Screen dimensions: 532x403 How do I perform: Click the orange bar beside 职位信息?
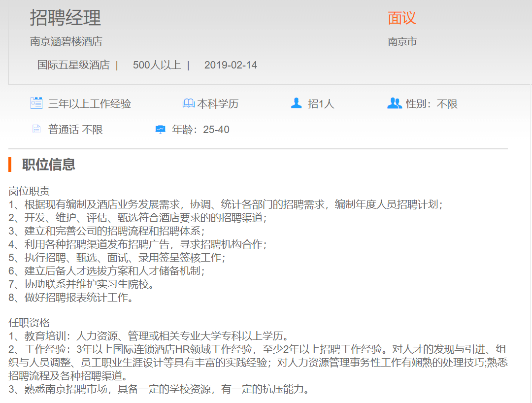(x=10, y=165)
